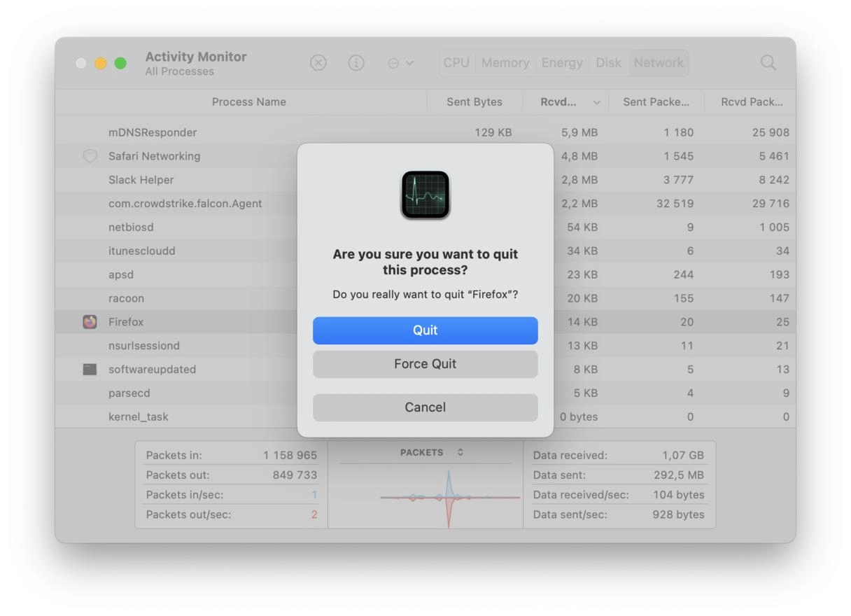This screenshot has height=616, width=851.
Task: Click the 29 716 received packets value
Action: [x=769, y=204]
